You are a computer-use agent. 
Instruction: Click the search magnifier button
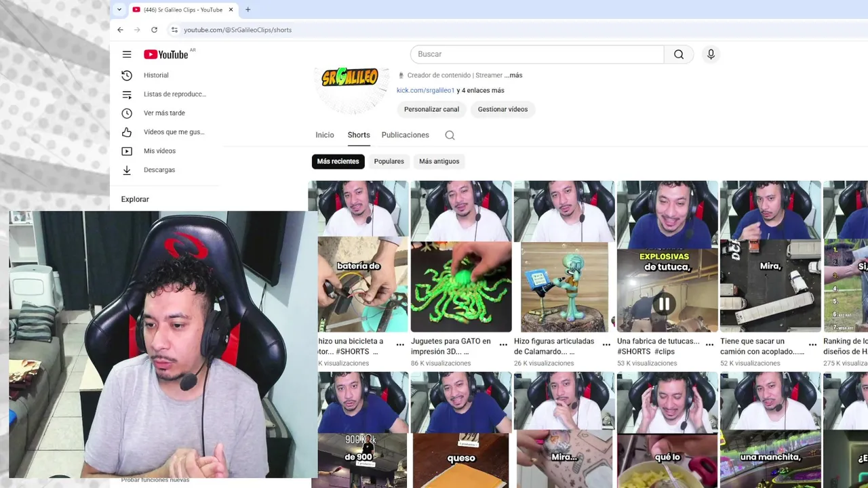679,54
